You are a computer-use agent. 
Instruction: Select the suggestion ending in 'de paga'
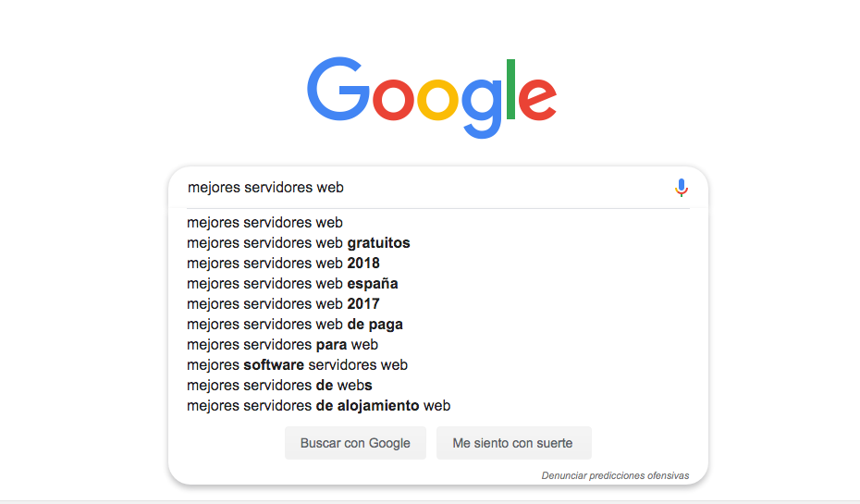tap(294, 325)
